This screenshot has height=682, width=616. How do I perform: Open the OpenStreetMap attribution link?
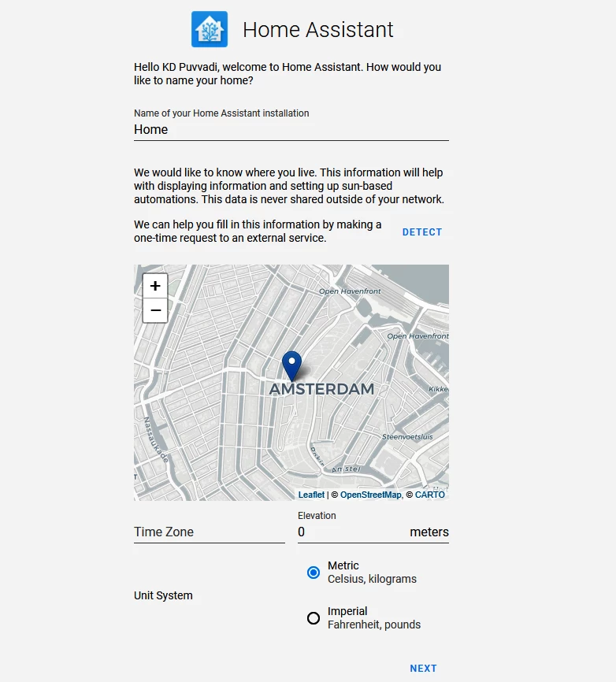[370, 495]
